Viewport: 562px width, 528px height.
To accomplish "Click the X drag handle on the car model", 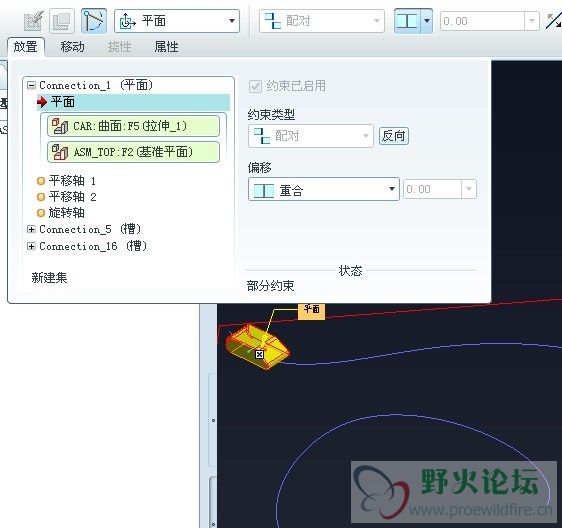I will [x=259, y=355].
